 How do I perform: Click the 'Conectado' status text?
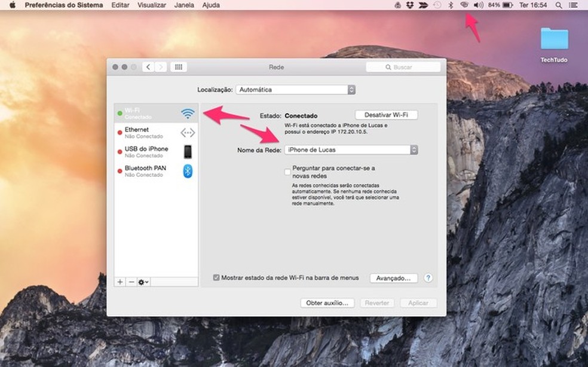point(301,115)
